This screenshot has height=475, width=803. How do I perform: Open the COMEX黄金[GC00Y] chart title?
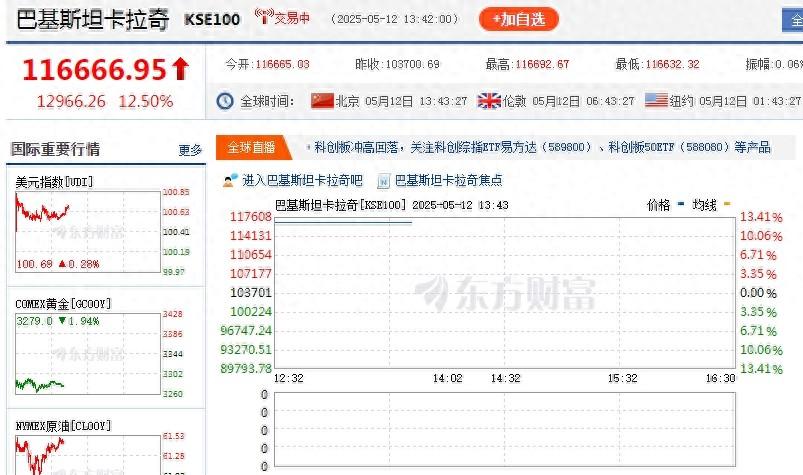63,304
